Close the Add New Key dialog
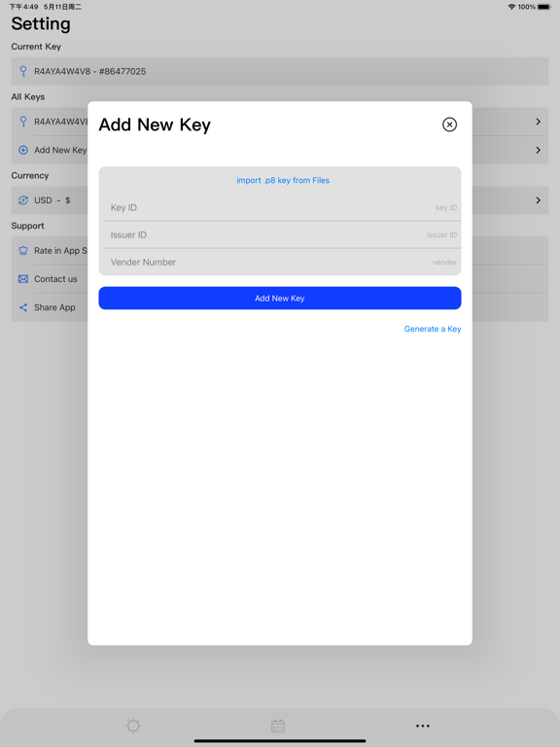Screen dimensions: 560x747 tap(449, 124)
